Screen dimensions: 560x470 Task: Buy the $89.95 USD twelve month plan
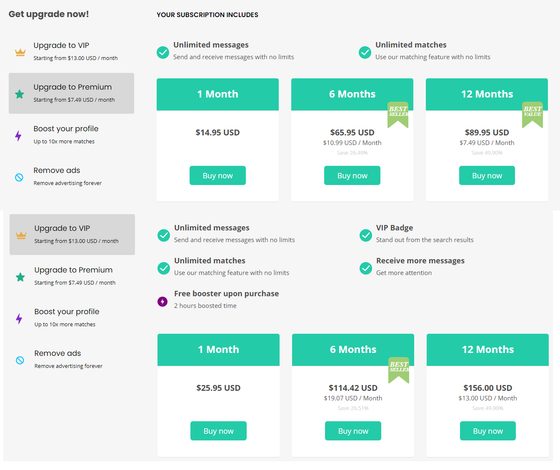[x=487, y=175]
